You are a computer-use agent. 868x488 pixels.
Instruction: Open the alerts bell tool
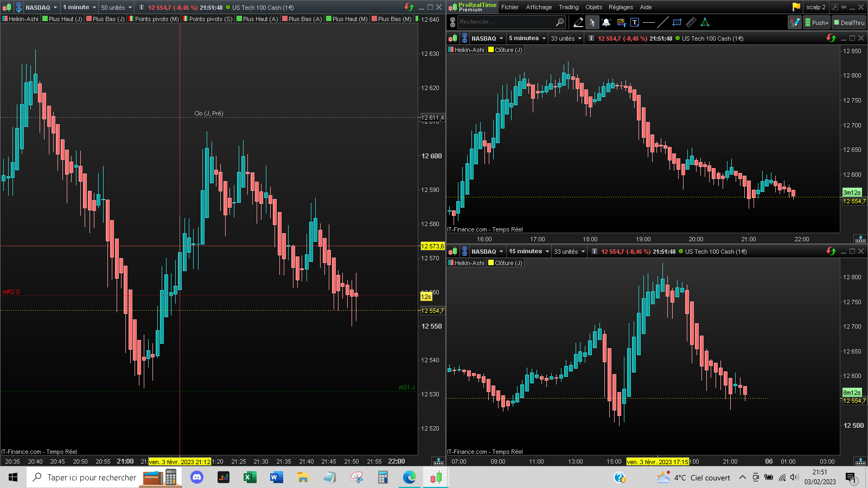[x=607, y=22]
